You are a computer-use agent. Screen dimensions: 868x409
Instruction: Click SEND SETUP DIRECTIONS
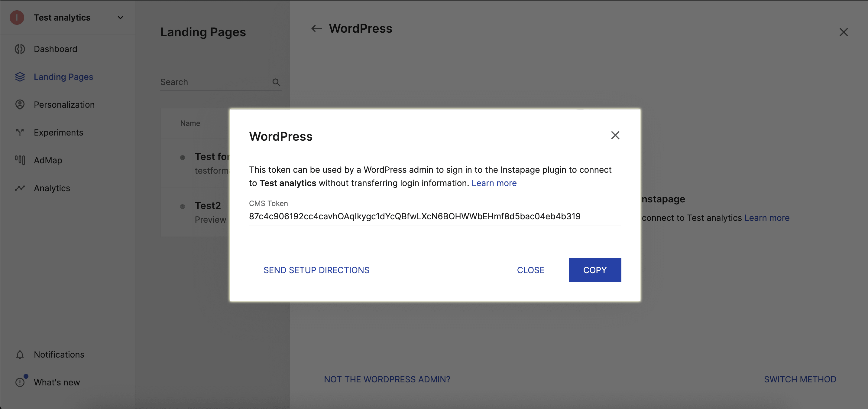point(316,270)
